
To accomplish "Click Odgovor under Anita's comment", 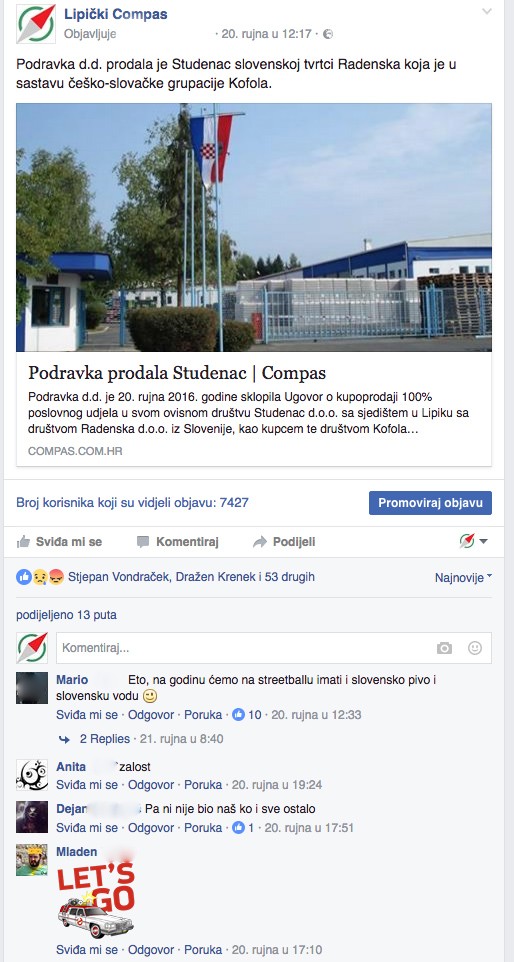I will (151, 785).
